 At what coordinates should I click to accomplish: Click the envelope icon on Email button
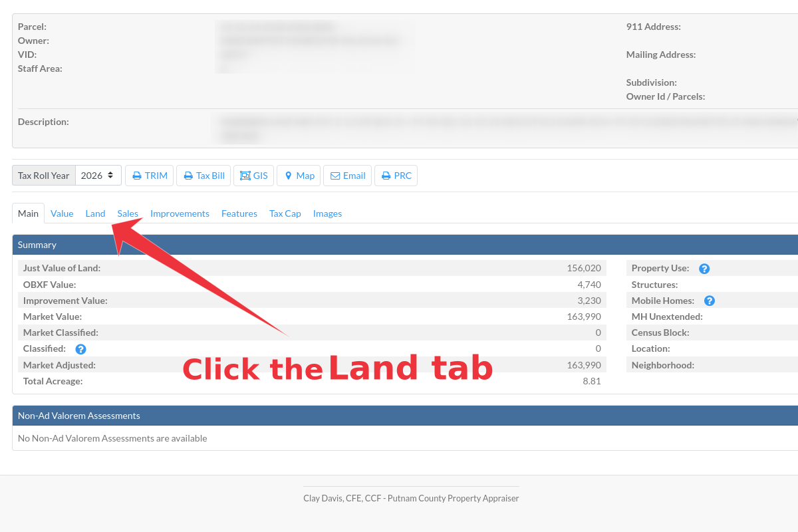334,175
